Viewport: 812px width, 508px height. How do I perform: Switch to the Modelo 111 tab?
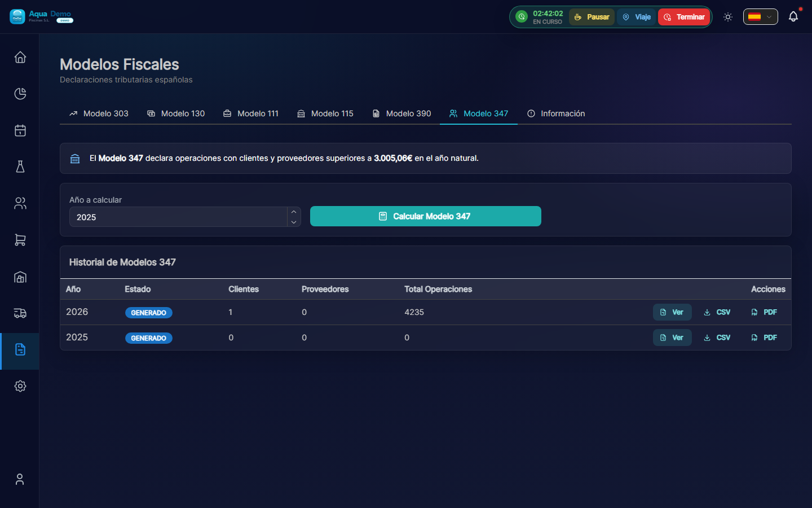tap(251, 113)
